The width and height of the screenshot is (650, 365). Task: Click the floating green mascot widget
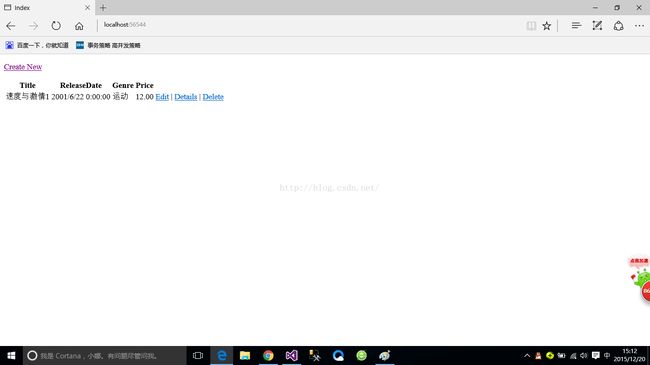pos(640,280)
